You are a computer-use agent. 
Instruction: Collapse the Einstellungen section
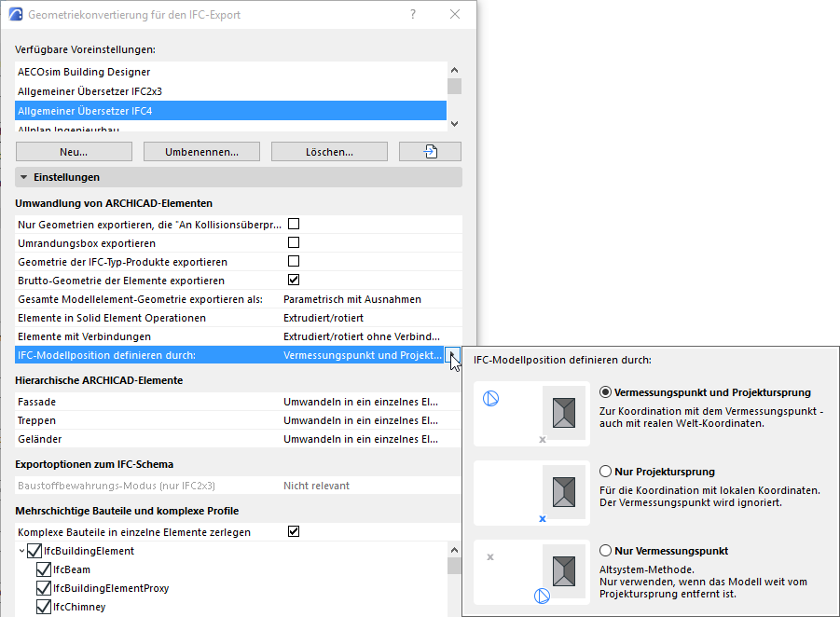23,177
